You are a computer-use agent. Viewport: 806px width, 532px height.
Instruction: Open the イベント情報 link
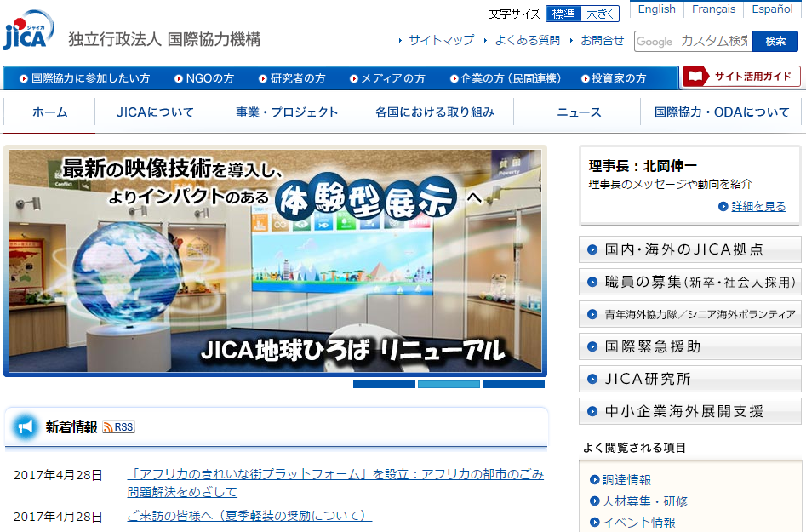coord(639,523)
